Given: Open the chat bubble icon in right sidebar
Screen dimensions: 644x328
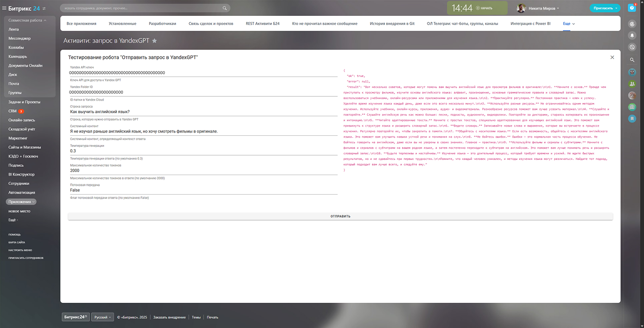Looking at the screenshot, I should 632,47.
